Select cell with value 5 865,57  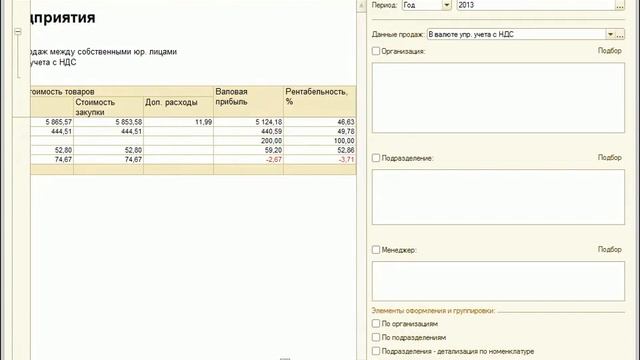click(x=52, y=122)
